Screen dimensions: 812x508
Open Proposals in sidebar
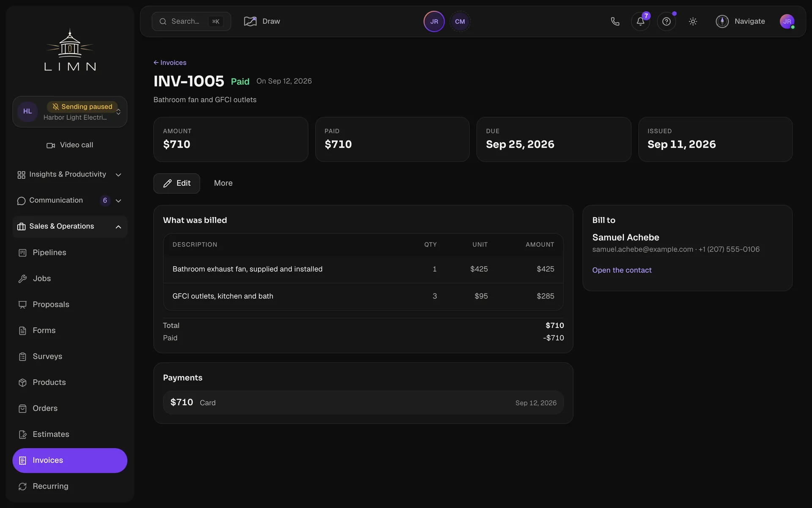70,304
